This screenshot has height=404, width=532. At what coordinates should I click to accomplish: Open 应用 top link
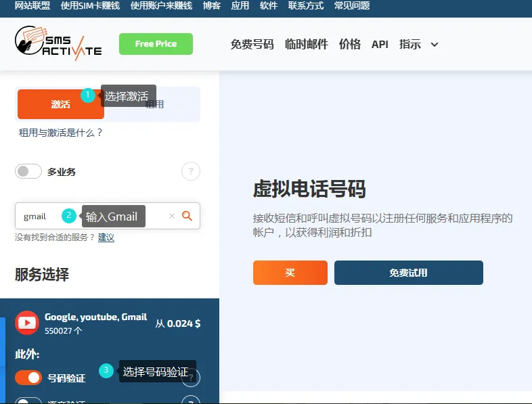click(x=240, y=6)
